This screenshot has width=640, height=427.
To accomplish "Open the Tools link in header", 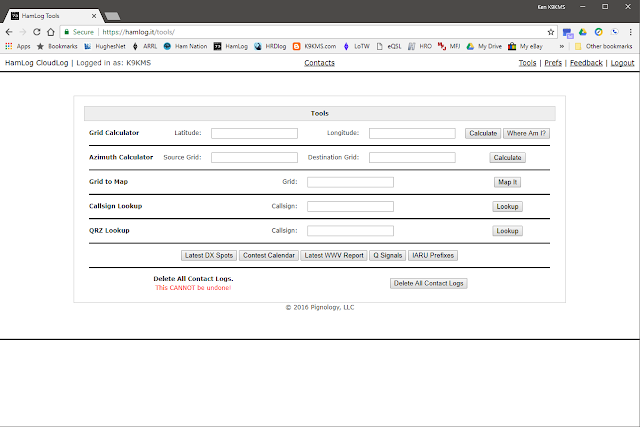I will 527,63.
